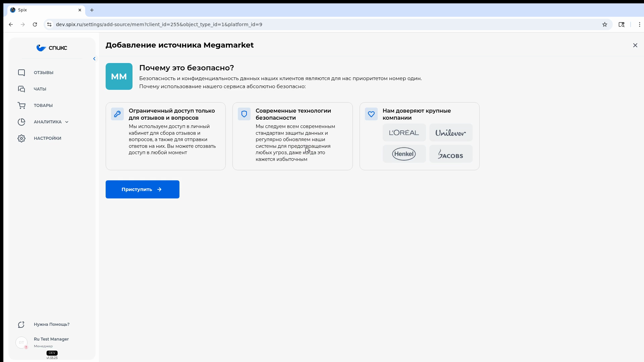644x362 pixels.
Task: Bookmark this page with the star
Action: click(604, 24)
